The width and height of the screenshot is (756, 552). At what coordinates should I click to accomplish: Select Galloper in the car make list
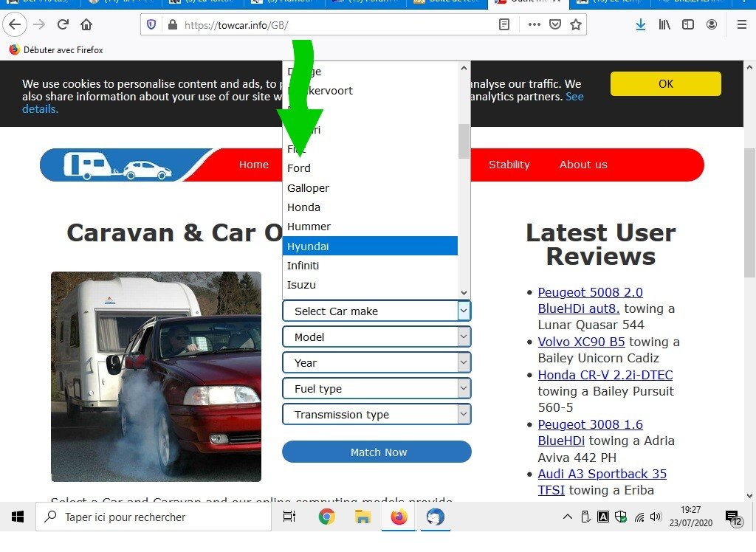370,188
